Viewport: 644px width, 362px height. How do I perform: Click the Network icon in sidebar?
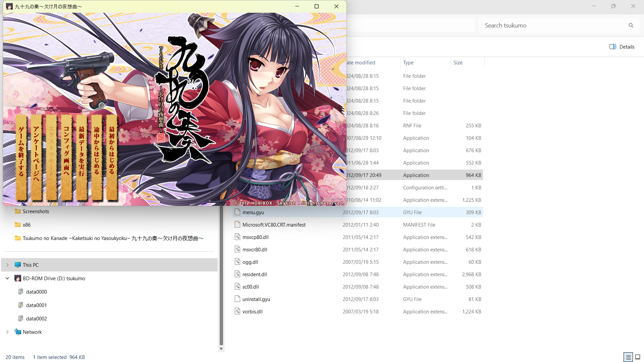(18, 332)
